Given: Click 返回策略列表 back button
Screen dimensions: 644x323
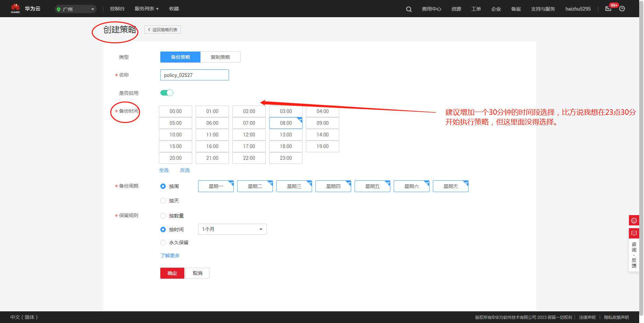Looking at the screenshot, I should tap(162, 30).
